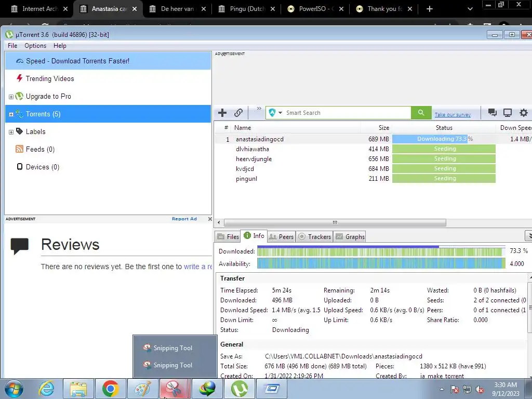Click the Report Ad link

point(184,219)
